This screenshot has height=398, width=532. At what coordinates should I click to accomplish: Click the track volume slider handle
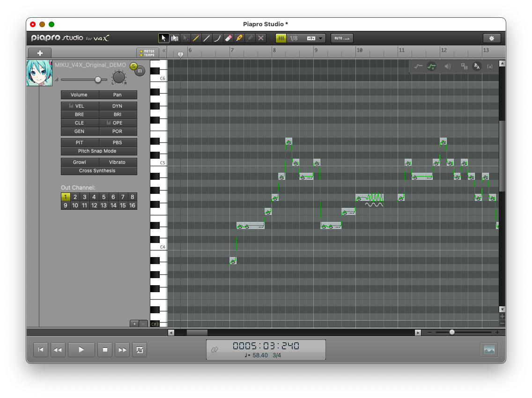98,80
